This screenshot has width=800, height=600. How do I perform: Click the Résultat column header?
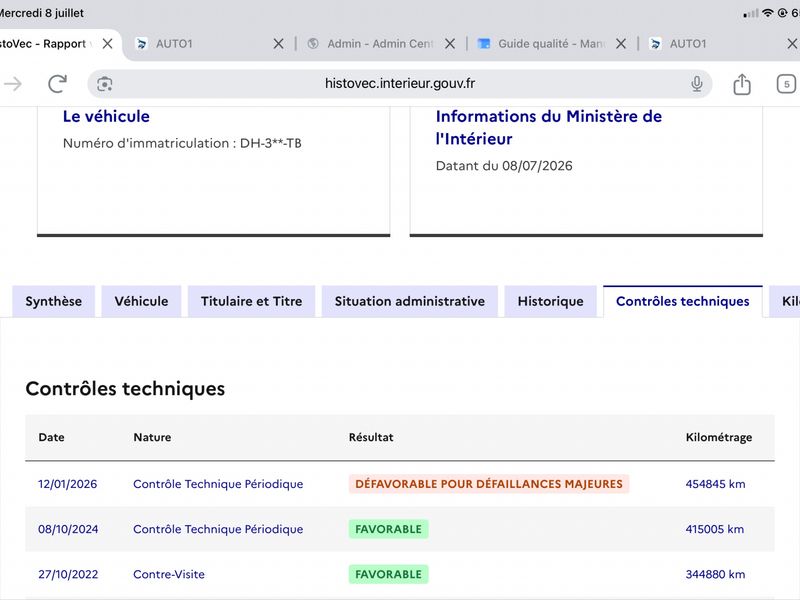pyautogui.click(x=371, y=437)
